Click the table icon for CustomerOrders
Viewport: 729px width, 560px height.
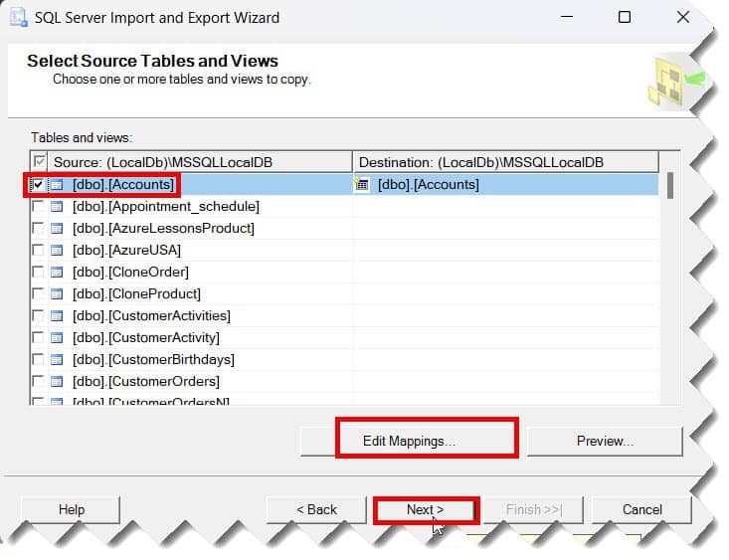(x=57, y=381)
